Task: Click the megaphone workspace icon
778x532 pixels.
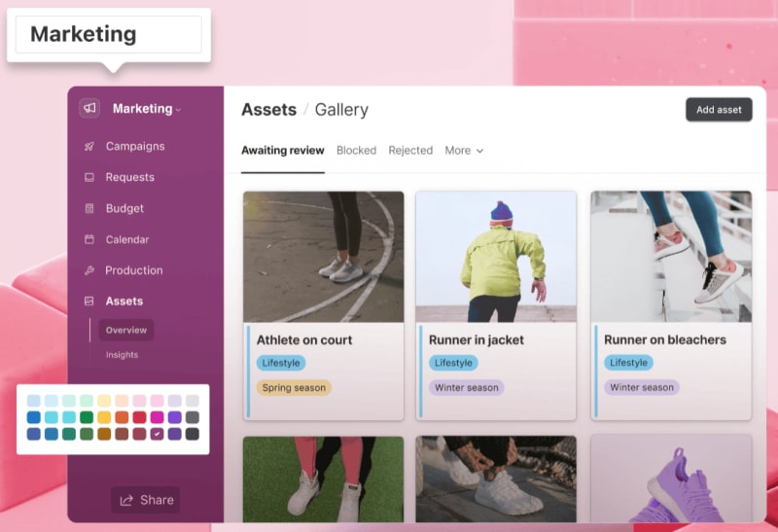Action: tap(89, 109)
